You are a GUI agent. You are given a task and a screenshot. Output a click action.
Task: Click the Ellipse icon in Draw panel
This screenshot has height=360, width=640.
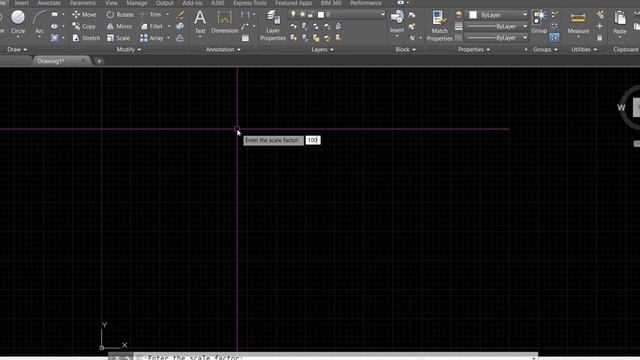pos(55,27)
